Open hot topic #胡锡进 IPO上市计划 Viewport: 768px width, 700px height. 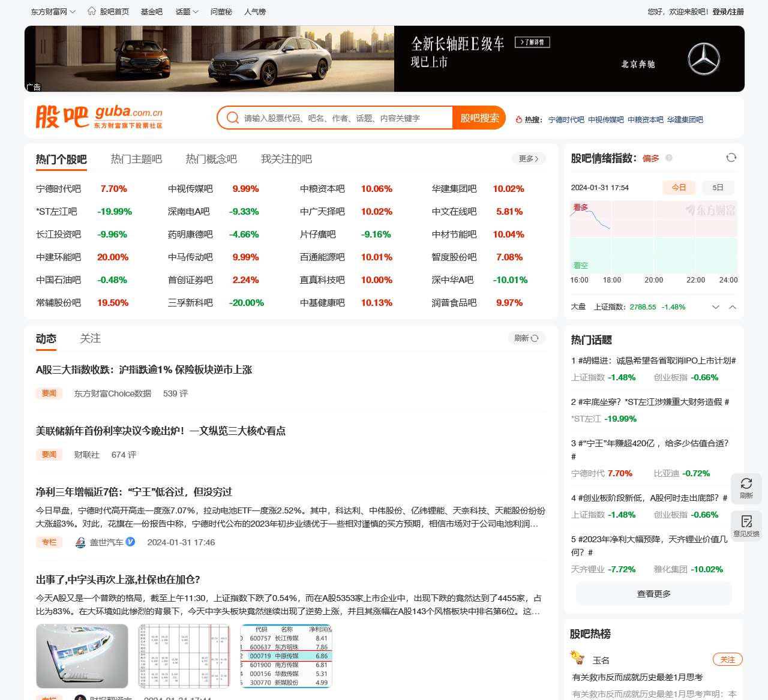point(653,360)
